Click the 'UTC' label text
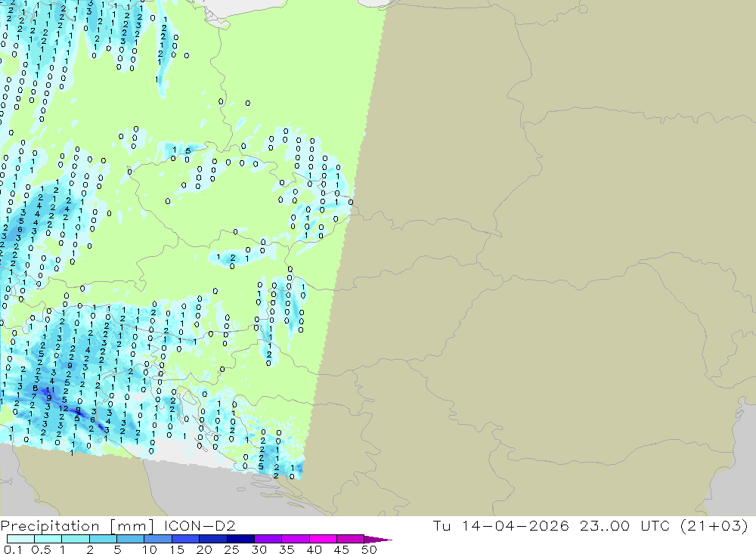 pyautogui.click(x=655, y=525)
